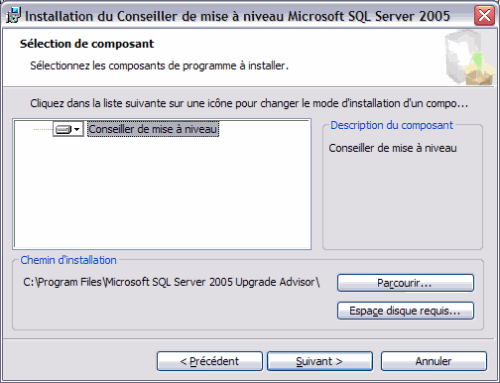
Task: Open the Espace disque requis... dialog
Action: click(405, 311)
